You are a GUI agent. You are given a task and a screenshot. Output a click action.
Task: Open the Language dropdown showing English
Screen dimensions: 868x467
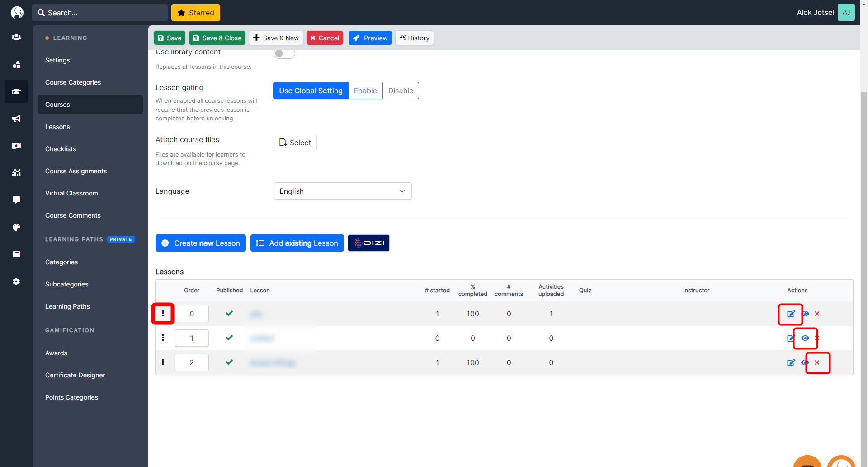pos(342,191)
